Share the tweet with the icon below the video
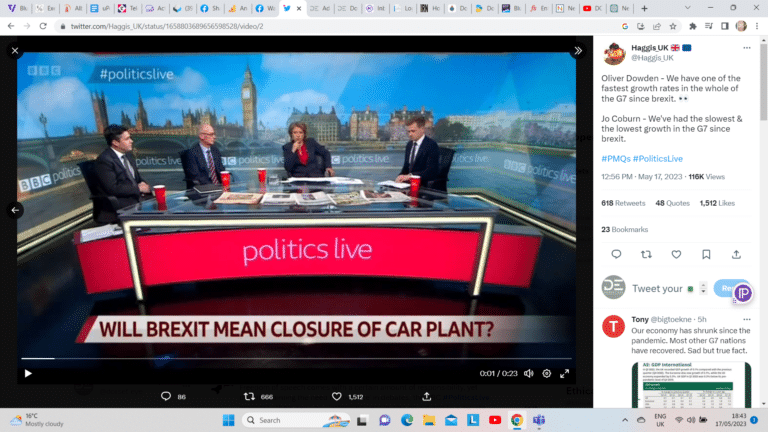Screen dimensions: 768x432 427,396
